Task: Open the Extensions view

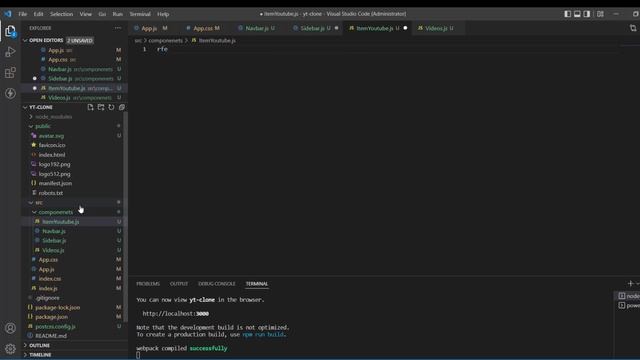Action: tap(10, 73)
